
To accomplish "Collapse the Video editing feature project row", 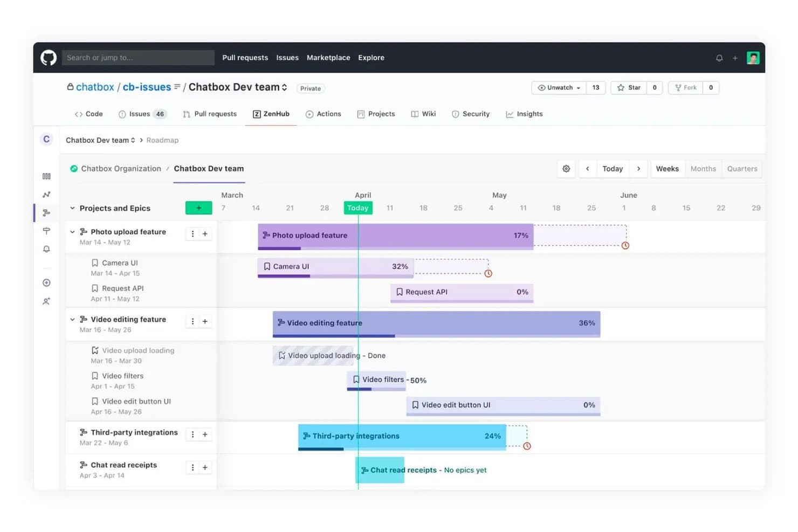I will point(72,320).
